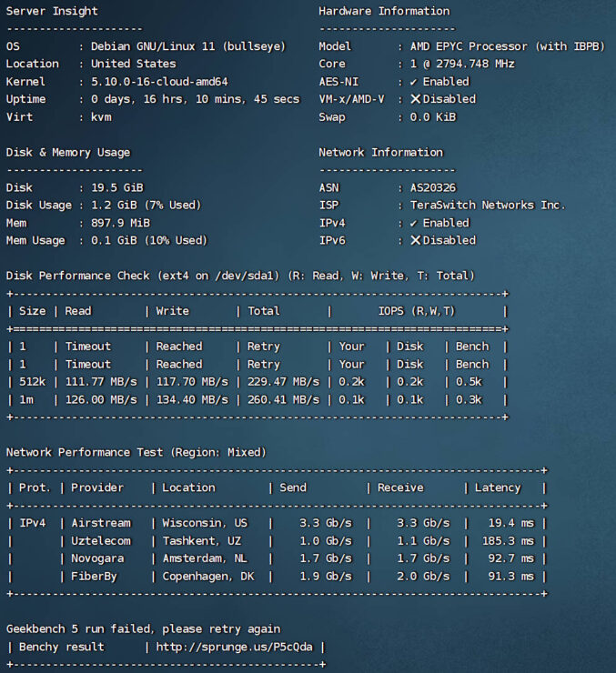Select 1m read speed 126.00 MB/s
The height and width of the screenshot is (673, 616).
coord(101,399)
